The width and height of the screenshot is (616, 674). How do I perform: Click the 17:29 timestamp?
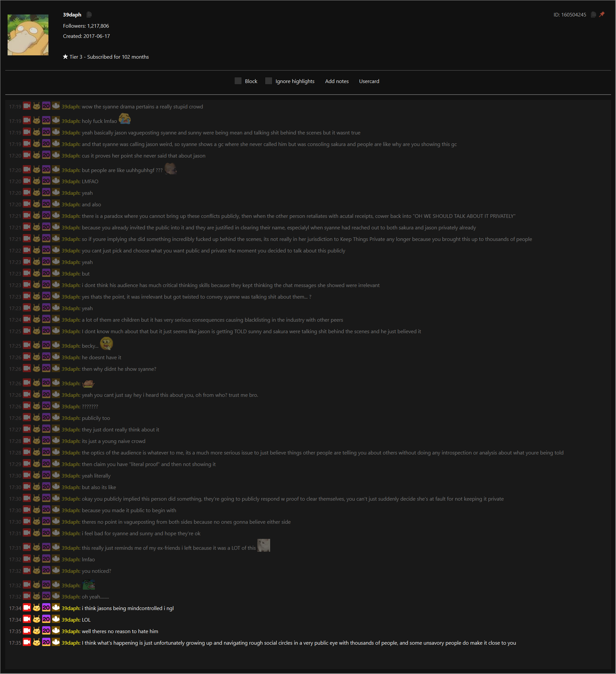pyautogui.click(x=15, y=464)
